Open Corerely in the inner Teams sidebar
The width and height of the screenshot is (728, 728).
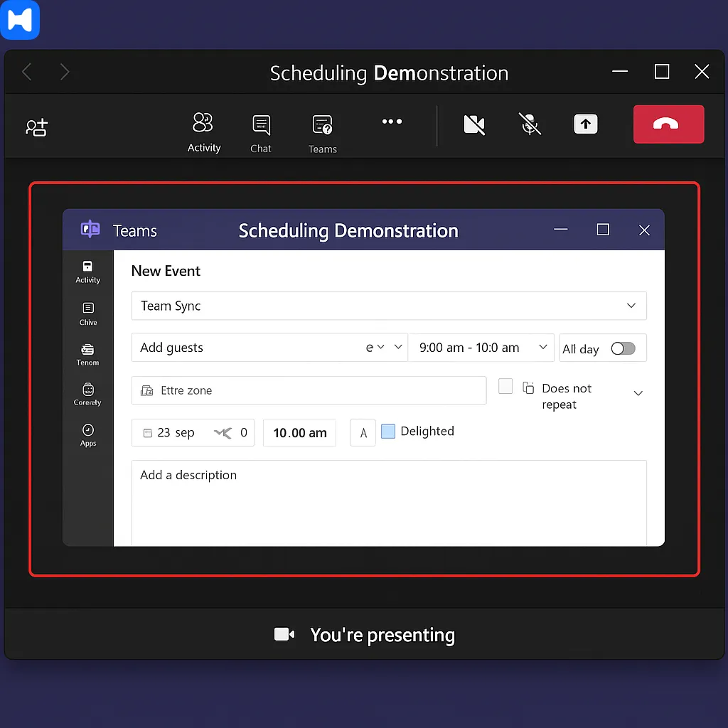87,395
